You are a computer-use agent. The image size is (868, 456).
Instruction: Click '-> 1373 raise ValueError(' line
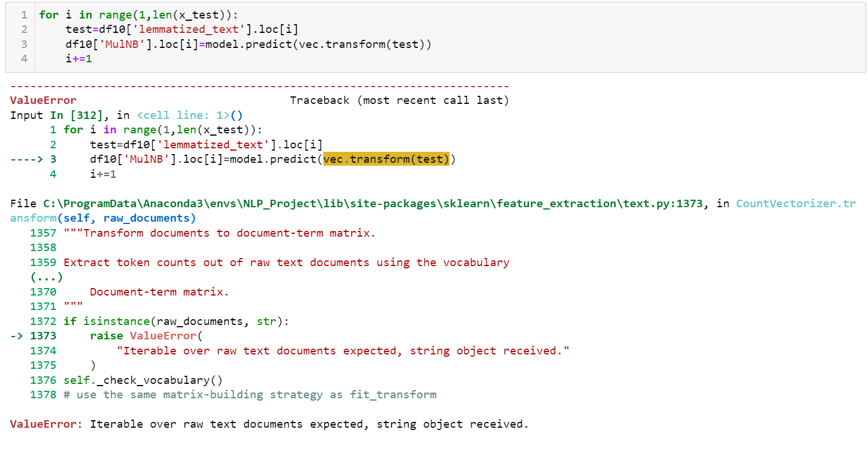[108, 336]
